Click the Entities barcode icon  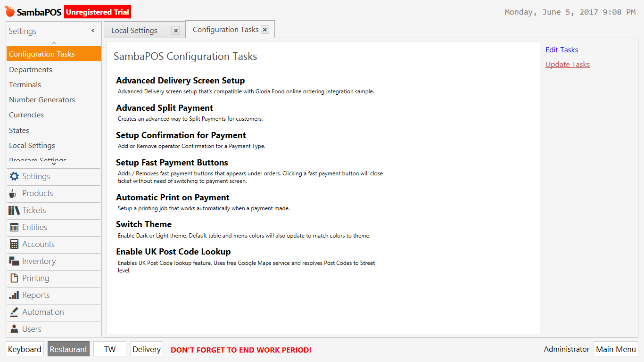pos(14,227)
